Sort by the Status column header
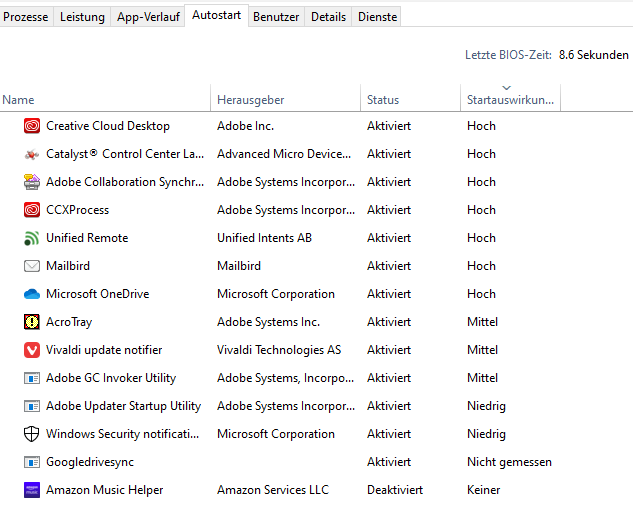The width and height of the screenshot is (633, 509). pyautogui.click(x=411, y=98)
